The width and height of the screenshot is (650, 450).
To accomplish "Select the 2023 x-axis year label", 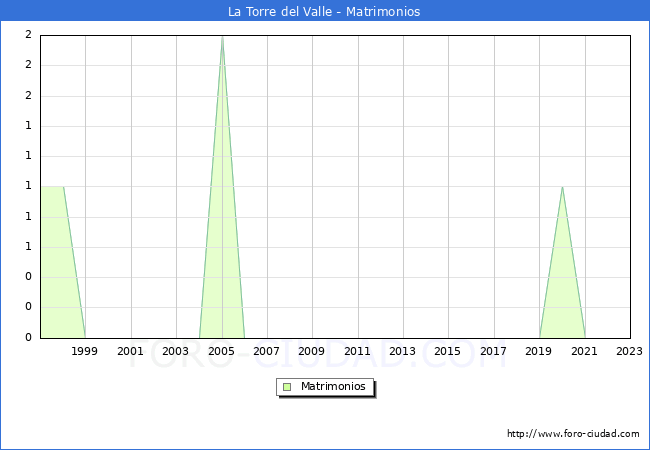I will (x=630, y=351).
